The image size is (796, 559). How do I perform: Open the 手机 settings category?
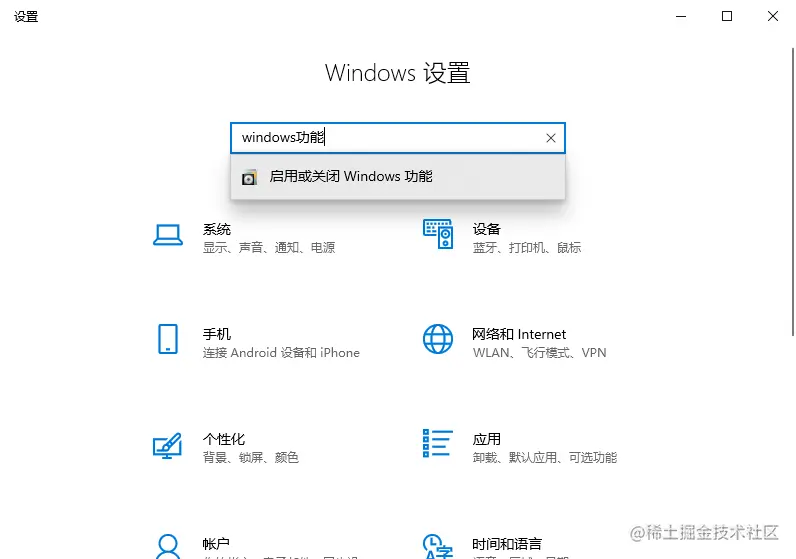(216, 334)
